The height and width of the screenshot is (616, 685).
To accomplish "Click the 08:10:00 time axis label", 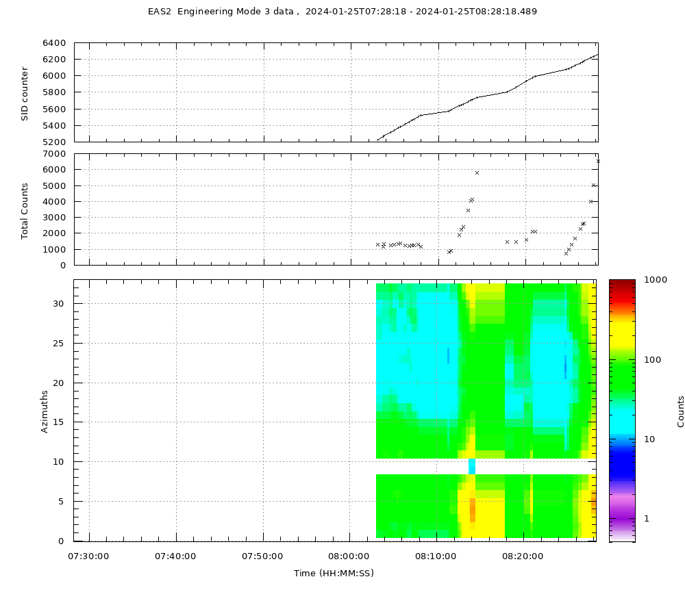I will [436, 556].
